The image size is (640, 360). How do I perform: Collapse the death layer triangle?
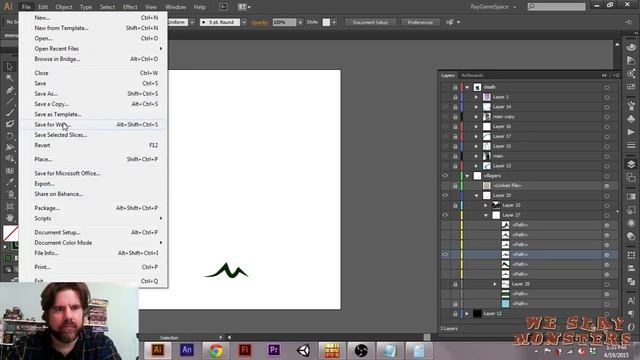pyautogui.click(x=467, y=87)
